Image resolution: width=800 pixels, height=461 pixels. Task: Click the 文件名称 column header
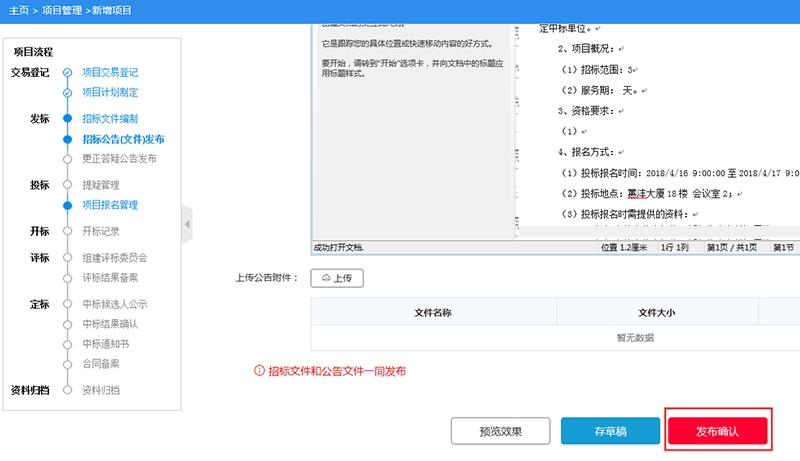433,312
